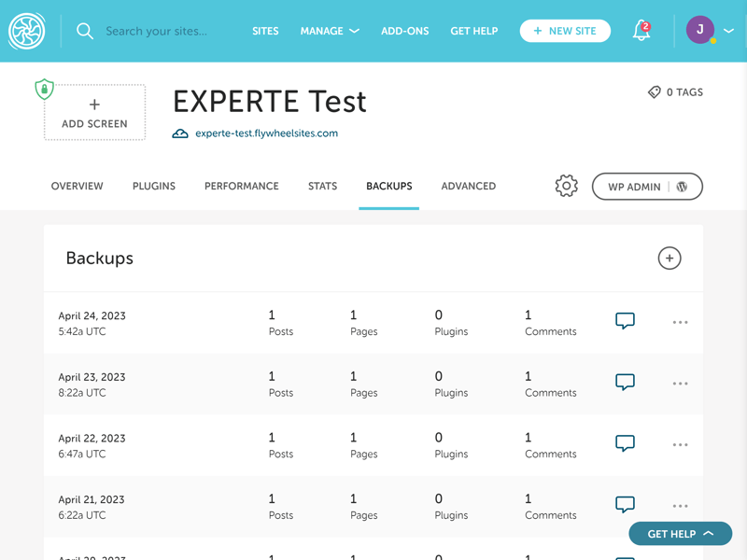Viewport: 747px width, 560px height.
Task: Click the green SSL shield badge
Action: click(x=44, y=90)
